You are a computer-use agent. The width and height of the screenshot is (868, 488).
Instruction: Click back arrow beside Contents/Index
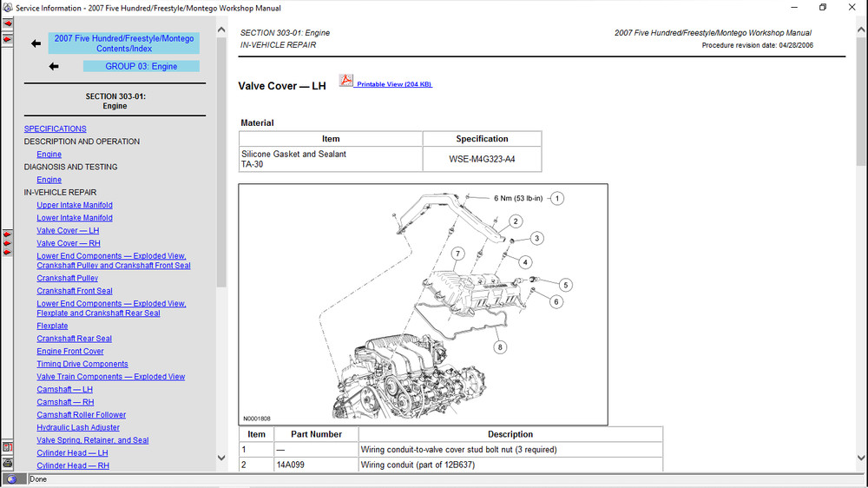(x=36, y=43)
